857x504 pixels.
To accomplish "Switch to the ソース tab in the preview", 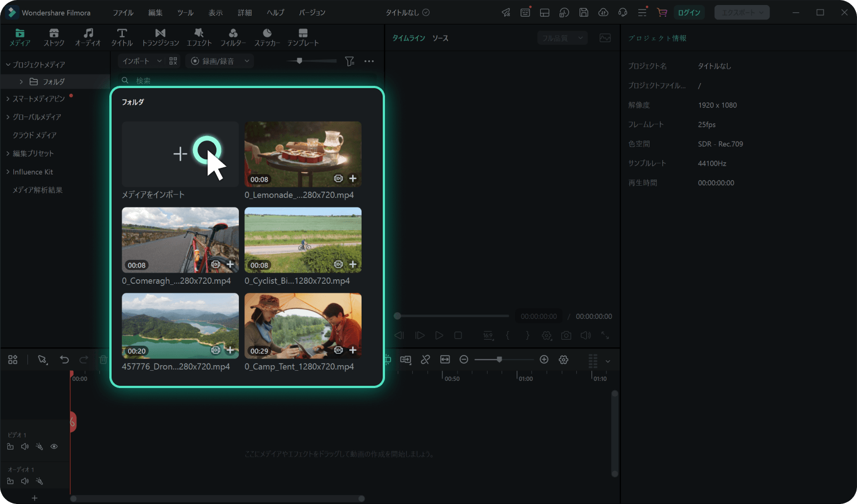I will point(440,38).
